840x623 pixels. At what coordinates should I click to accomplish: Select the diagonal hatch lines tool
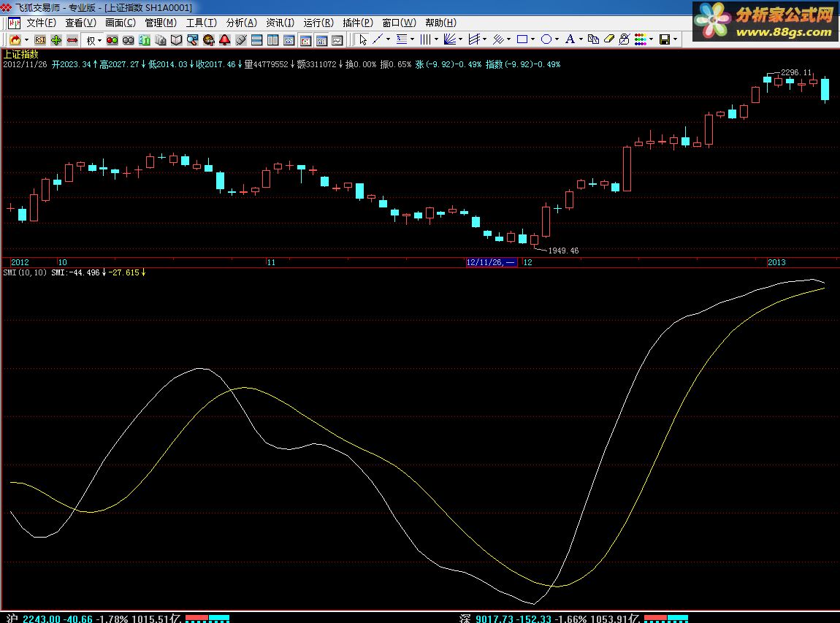coord(497,39)
